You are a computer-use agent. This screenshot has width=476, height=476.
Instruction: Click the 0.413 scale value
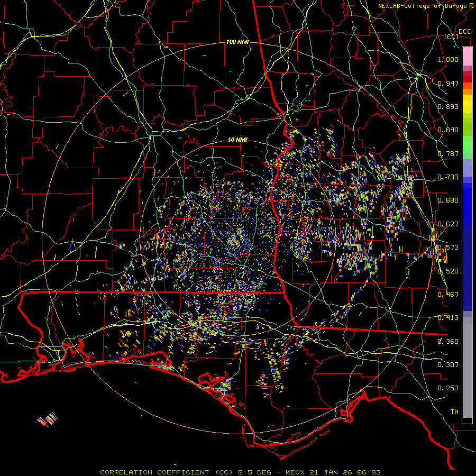coord(448,318)
